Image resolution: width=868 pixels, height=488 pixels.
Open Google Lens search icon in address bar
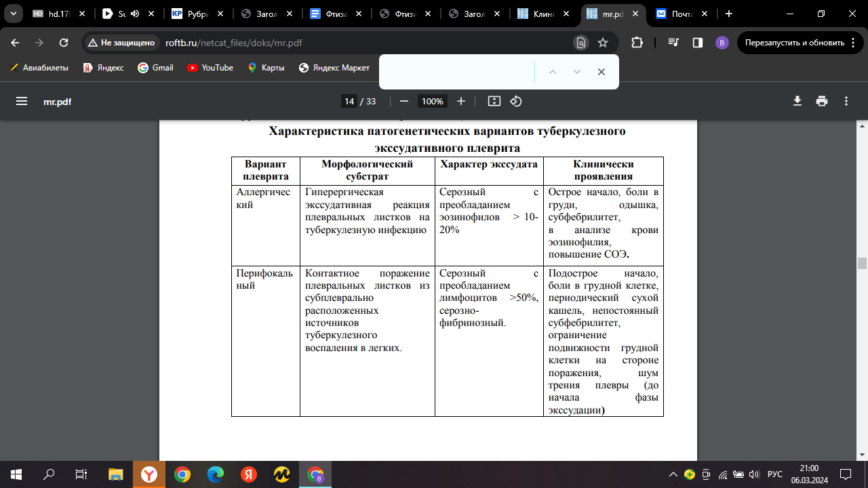click(x=581, y=43)
